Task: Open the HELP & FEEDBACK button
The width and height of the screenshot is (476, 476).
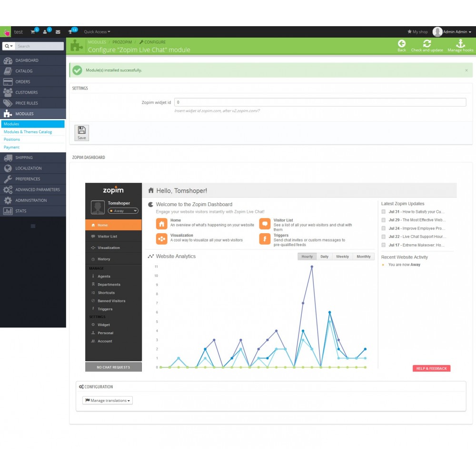Action: 431,368
